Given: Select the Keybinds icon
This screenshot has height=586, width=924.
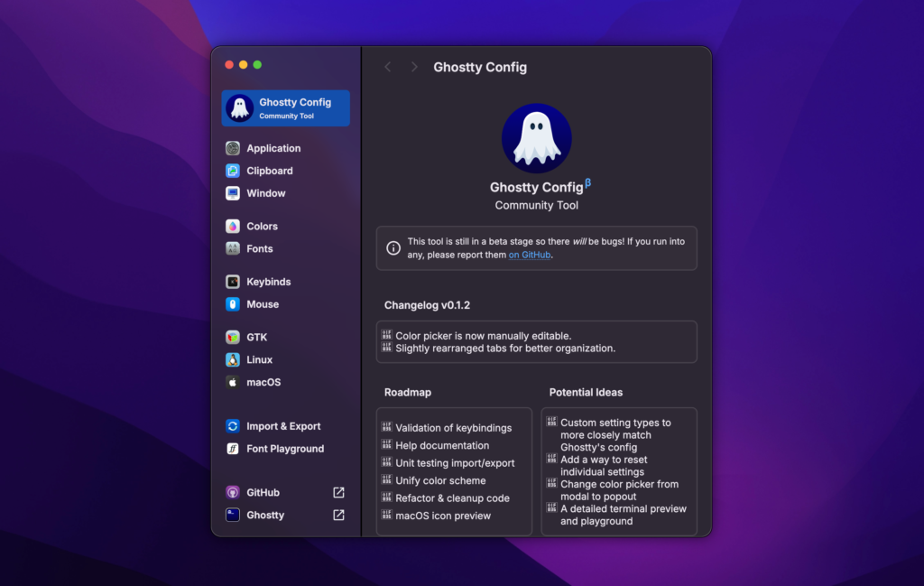Looking at the screenshot, I should coord(233,282).
